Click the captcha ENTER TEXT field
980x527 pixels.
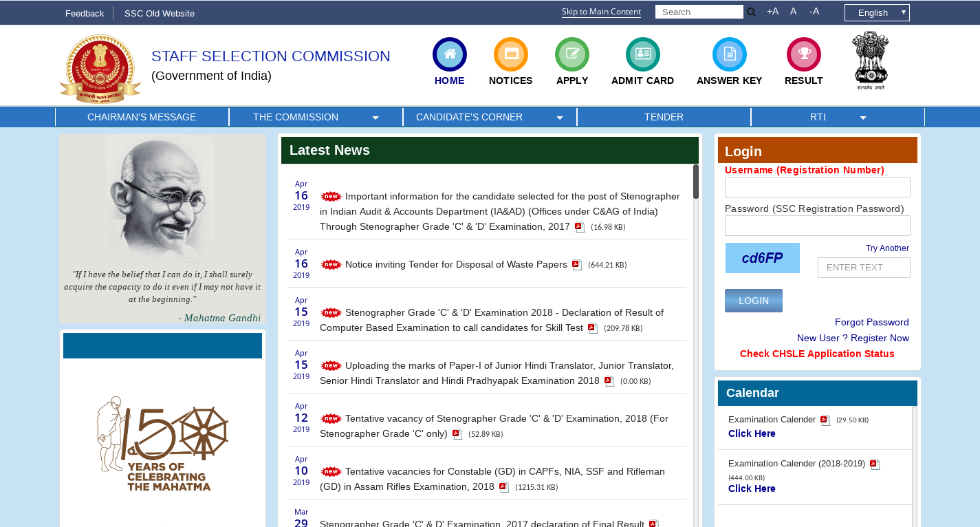click(864, 268)
